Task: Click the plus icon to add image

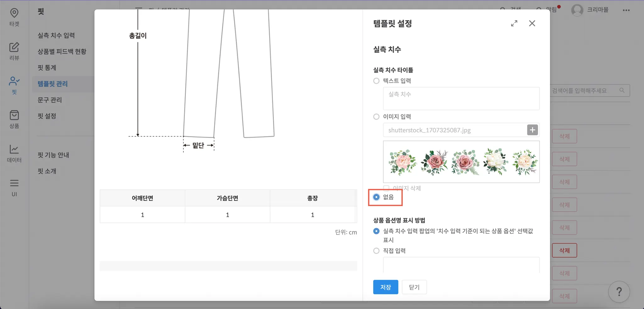Action: (x=532, y=130)
